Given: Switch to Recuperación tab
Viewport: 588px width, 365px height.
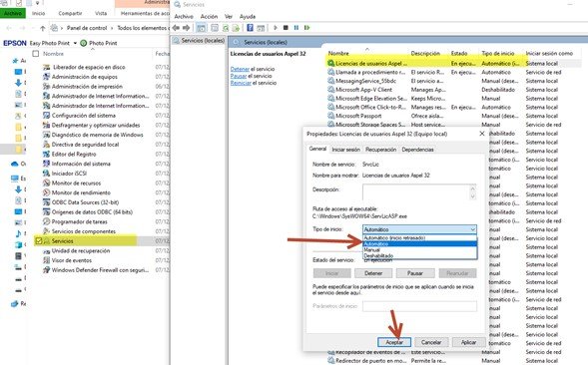Looking at the screenshot, I should (380, 150).
